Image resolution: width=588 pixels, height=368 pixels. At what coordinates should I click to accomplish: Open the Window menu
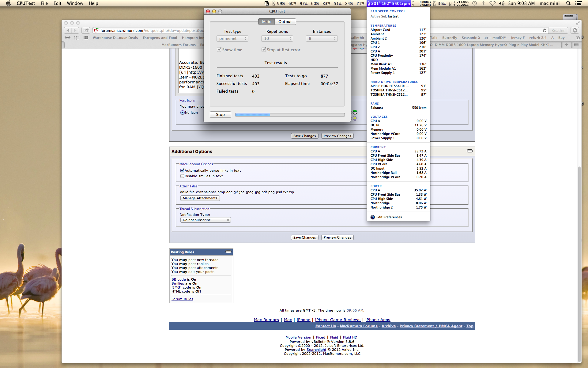pyautogui.click(x=75, y=3)
